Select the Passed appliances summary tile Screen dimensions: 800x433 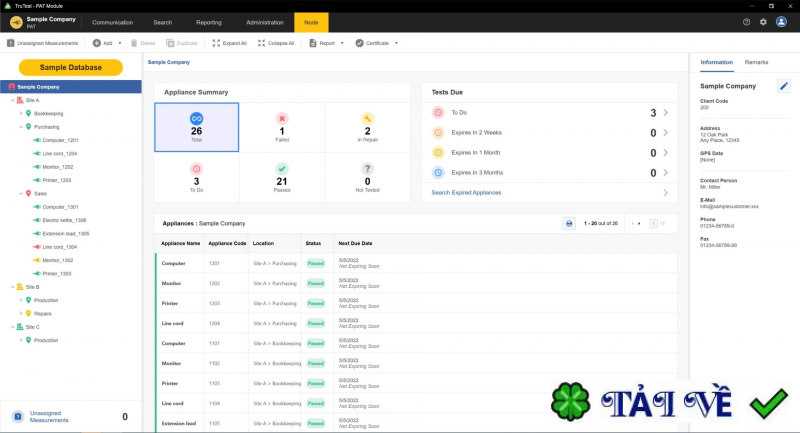click(x=282, y=176)
